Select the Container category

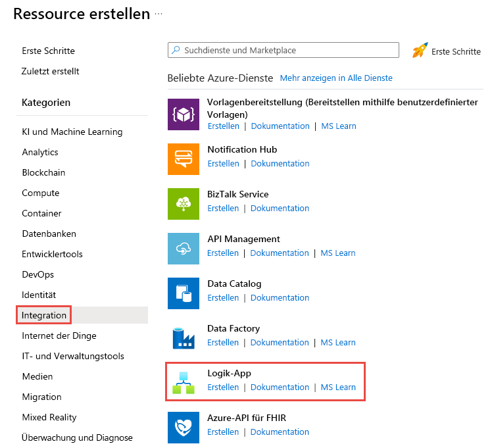tap(41, 213)
